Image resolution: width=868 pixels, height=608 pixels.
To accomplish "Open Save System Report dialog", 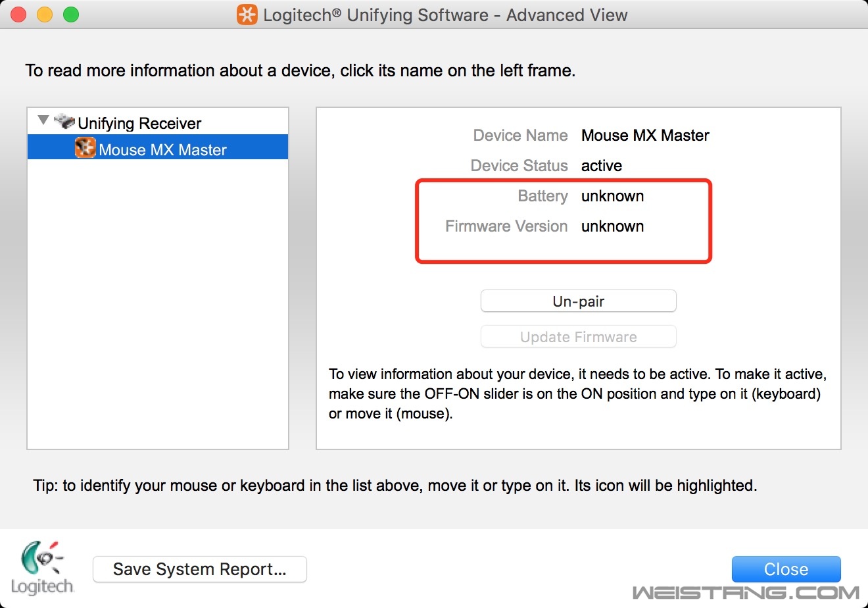I will click(200, 569).
